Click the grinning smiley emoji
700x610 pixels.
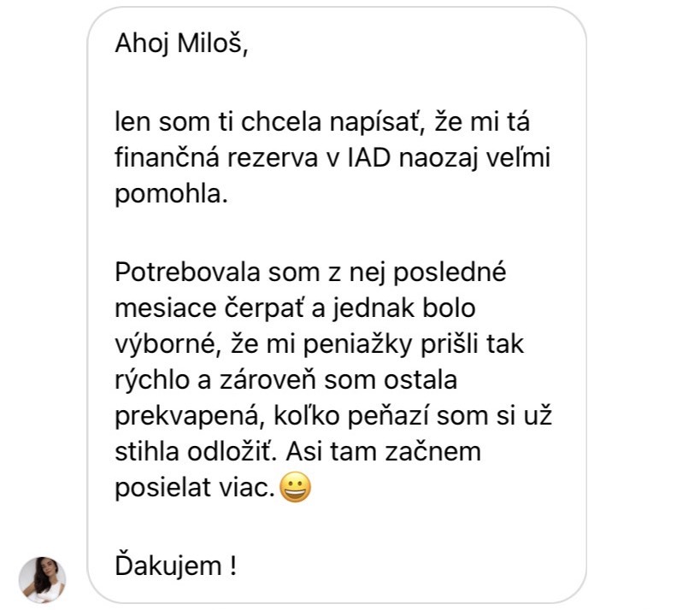pyautogui.click(x=293, y=486)
